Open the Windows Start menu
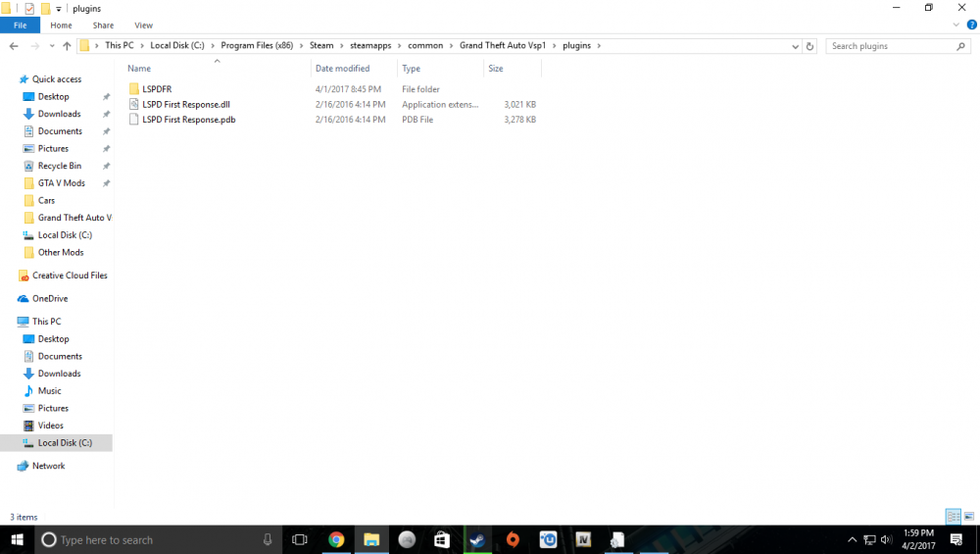The width and height of the screenshot is (980, 554). pos(17,539)
